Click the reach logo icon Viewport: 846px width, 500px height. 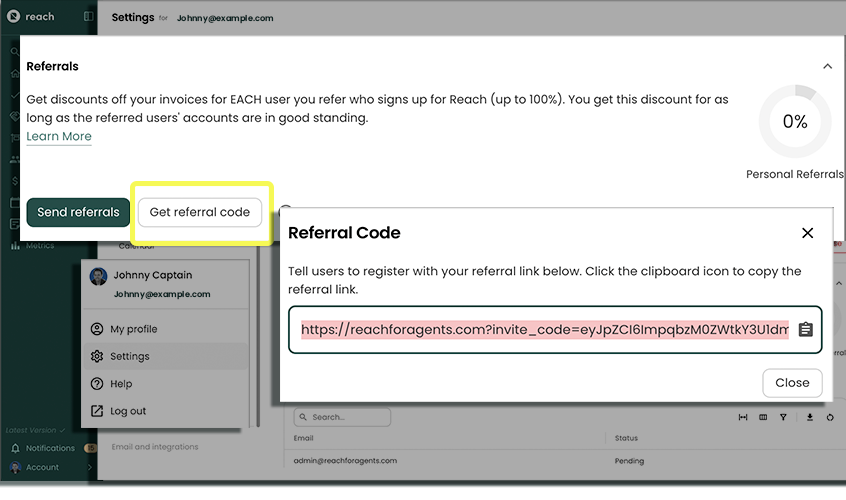[x=13, y=17]
